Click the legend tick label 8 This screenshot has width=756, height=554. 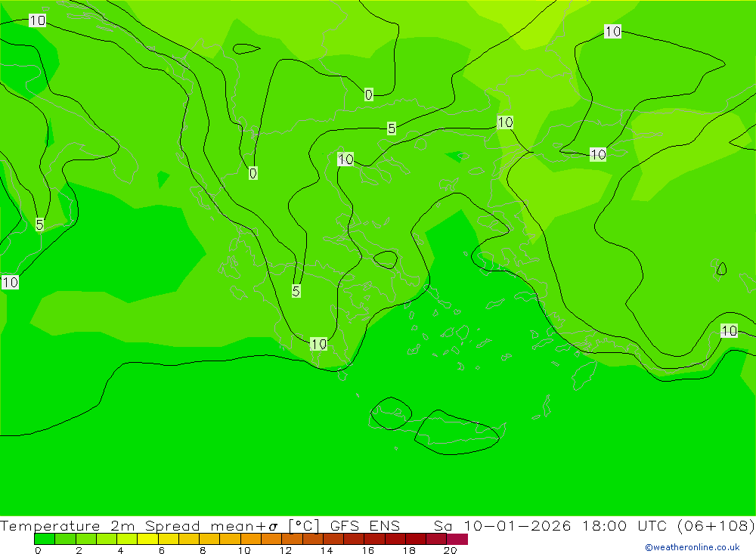[x=203, y=550]
